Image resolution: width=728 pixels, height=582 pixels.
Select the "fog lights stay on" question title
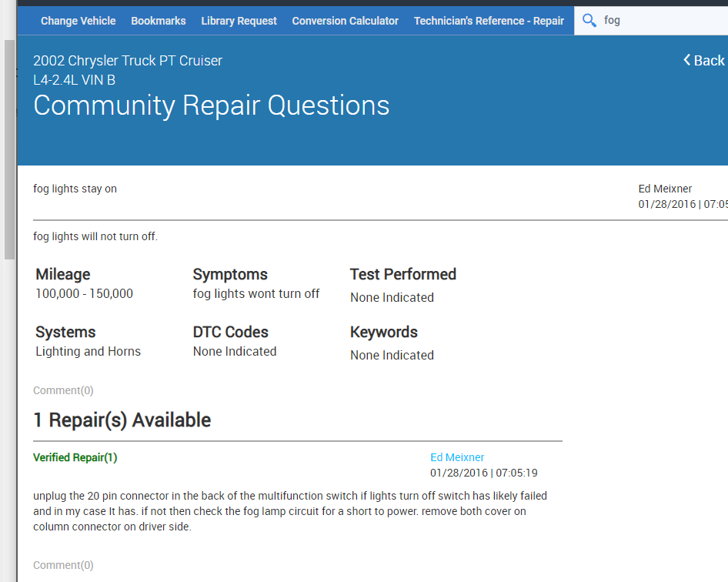75,189
